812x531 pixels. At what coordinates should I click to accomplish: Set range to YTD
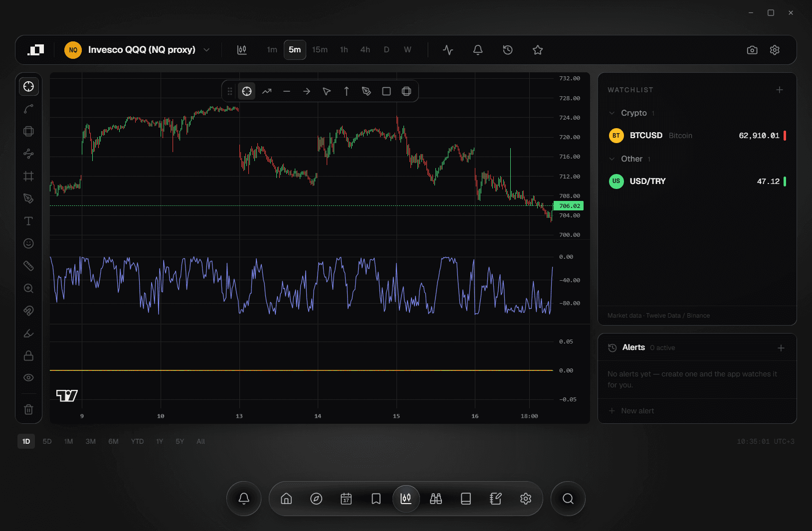click(x=137, y=441)
